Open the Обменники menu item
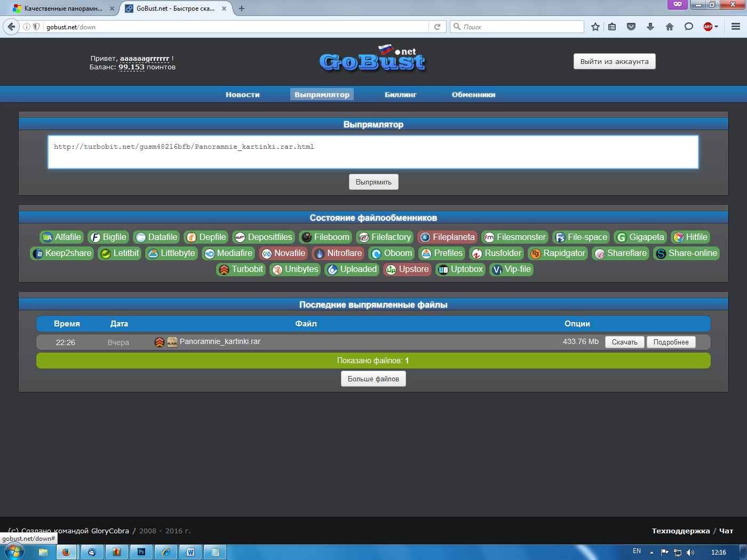Screen dimensions: 747x560 (473, 94)
